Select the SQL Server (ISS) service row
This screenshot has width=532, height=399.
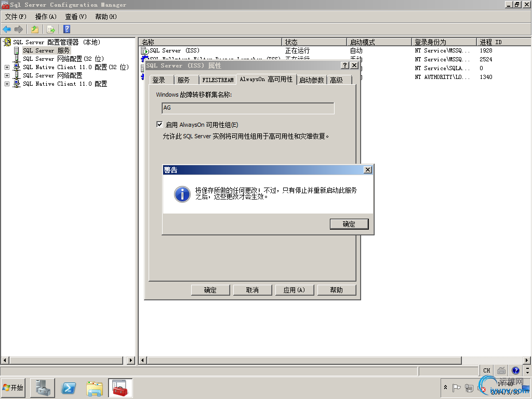tap(335, 50)
